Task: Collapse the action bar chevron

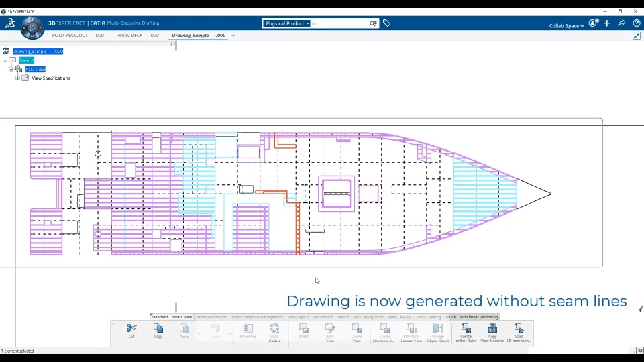Action: [x=114, y=324]
